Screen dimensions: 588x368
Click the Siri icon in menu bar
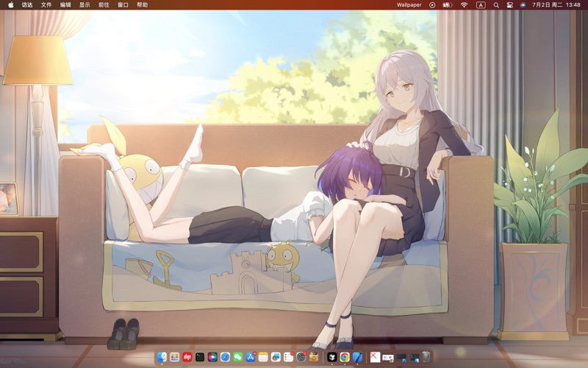coord(523,5)
